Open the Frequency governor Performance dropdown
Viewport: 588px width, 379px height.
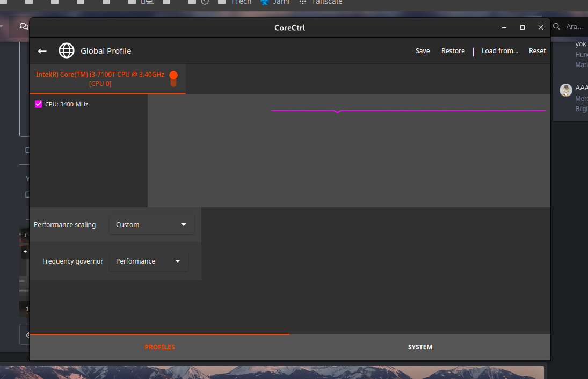[149, 261]
